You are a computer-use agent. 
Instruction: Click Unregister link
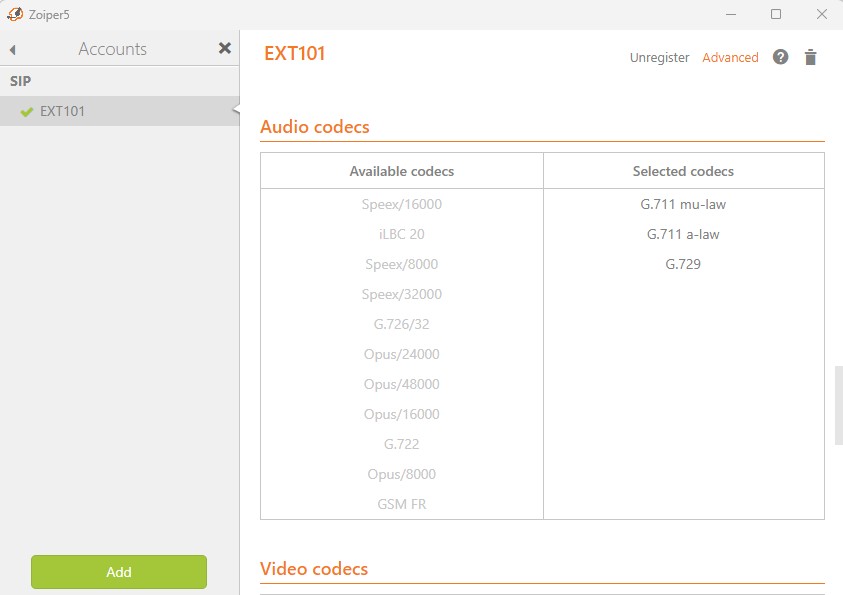click(x=659, y=58)
